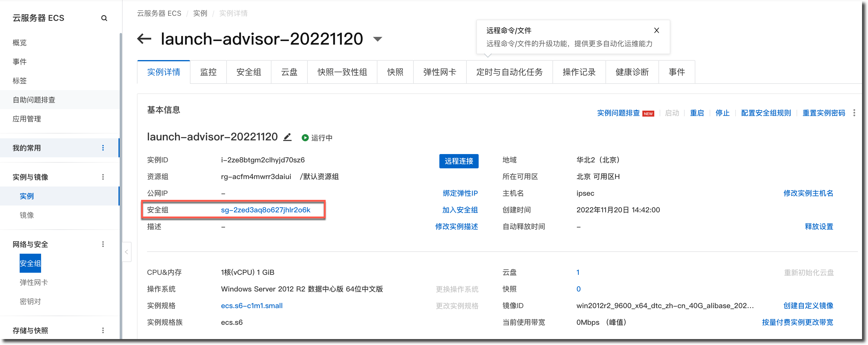Click 实例 in the breadcrumb path

click(200, 13)
